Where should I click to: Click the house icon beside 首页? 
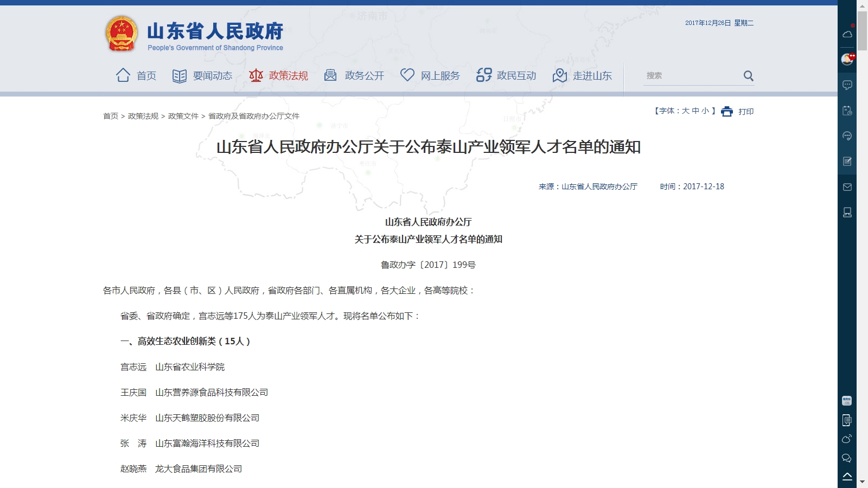[x=123, y=75]
